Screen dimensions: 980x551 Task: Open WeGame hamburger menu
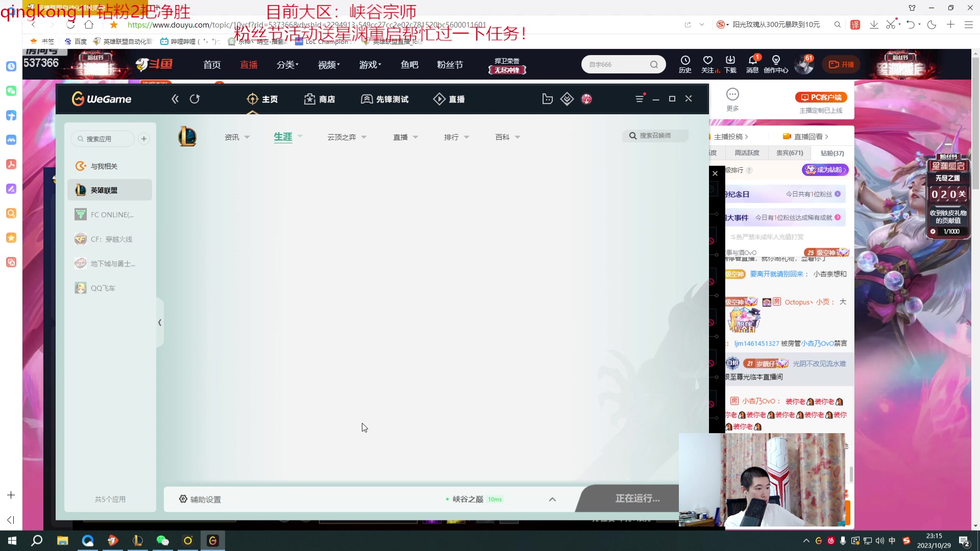[x=640, y=99]
